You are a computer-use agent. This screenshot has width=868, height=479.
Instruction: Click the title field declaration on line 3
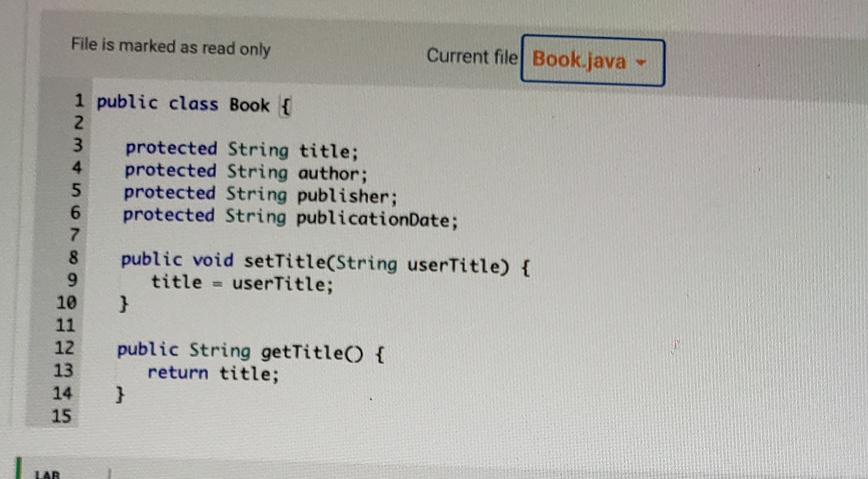pyautogui.click(x=241, y=150)
